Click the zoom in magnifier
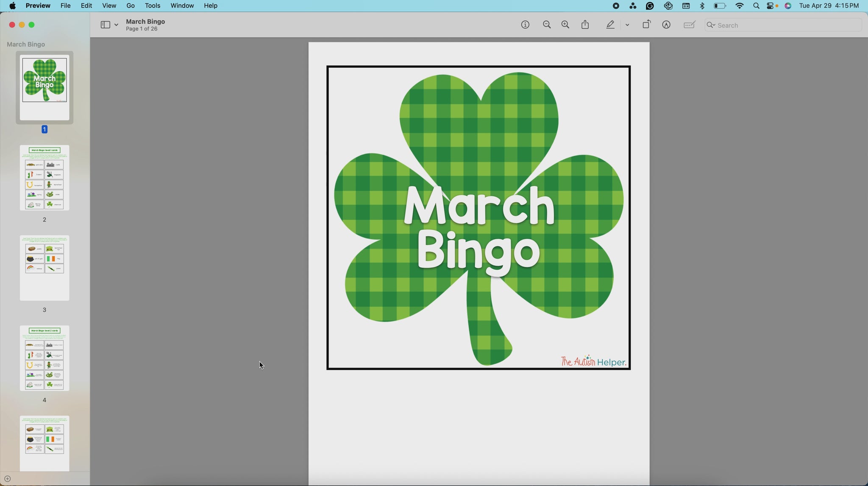This screenshot has height=486, width=868. pyautogui.click(x=565, y=25)
